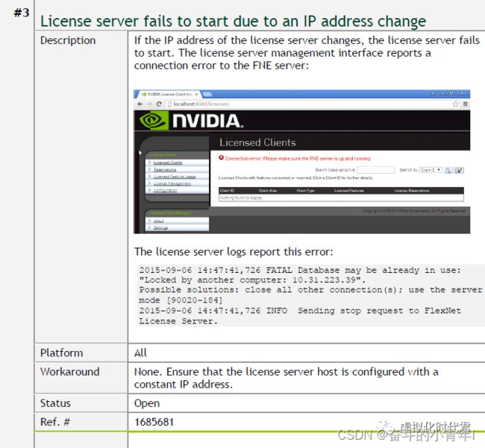Screen dimensions: 485x448
Task: Click the Client Type column header
Action: pyautogui.click(x=305, y=191)
